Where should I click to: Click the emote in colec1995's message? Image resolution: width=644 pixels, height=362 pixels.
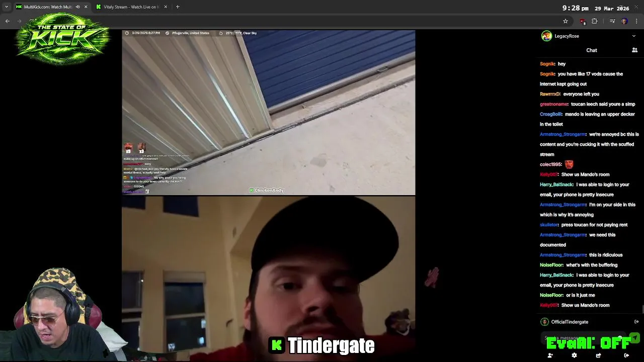coord(569,164)
